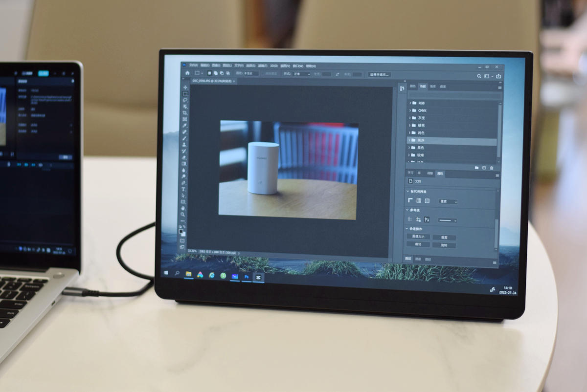587x392 pixels.
Task: Toggle rulers icon in Properties panel
Action: pyautogui.click(x=410, y=200)
